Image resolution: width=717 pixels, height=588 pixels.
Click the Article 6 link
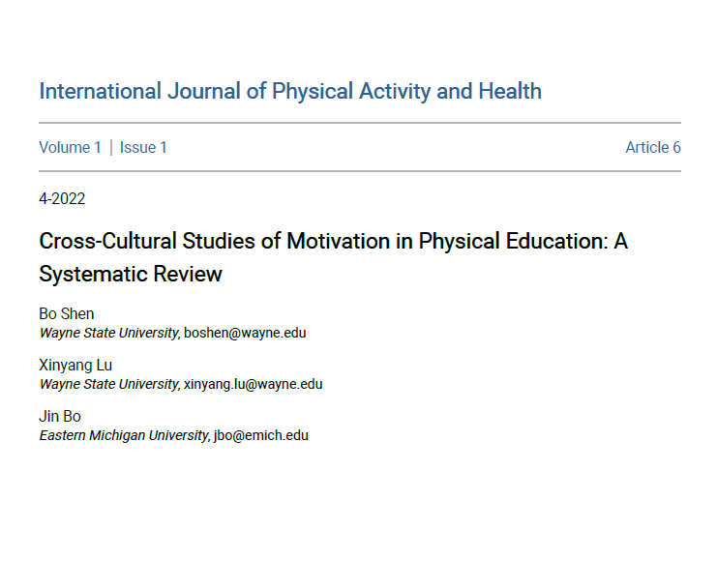(x=652, y=147)
